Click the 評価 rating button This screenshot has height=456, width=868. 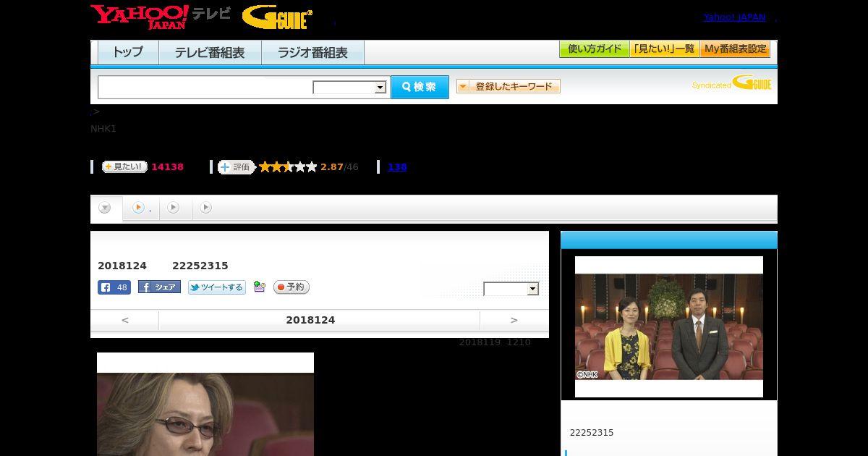pos(236,167)
